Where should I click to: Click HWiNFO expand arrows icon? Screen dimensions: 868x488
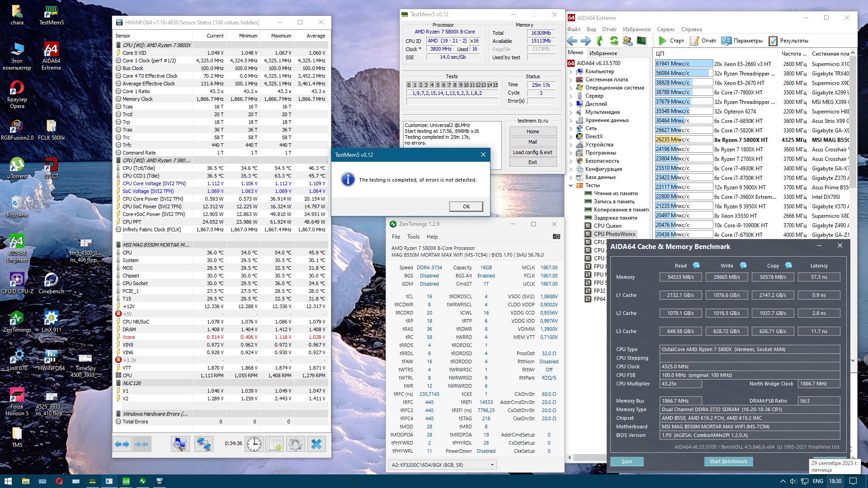[x=122, y=444]
